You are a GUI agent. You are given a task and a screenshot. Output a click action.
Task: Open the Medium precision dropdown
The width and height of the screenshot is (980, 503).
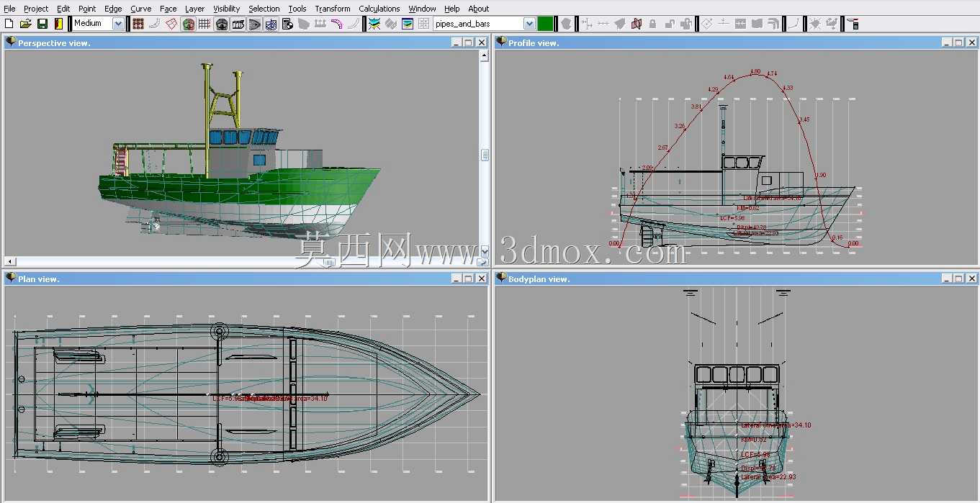[118, 24]
